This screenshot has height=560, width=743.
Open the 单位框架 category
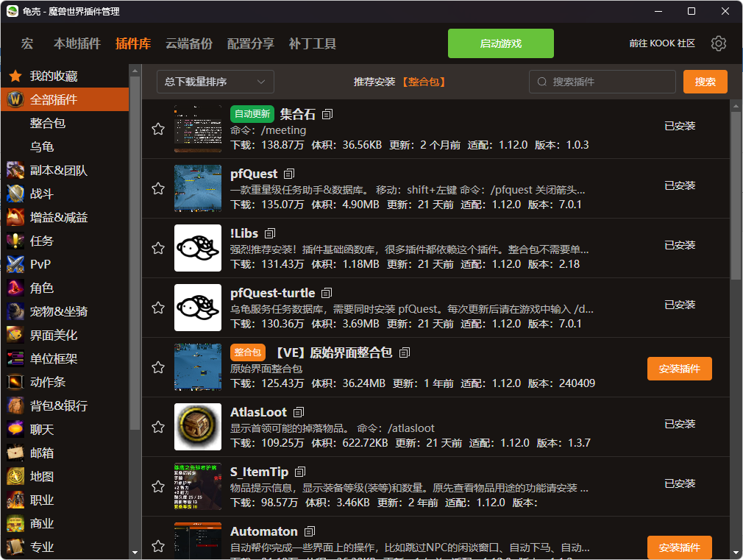click(x=65, y=358)
